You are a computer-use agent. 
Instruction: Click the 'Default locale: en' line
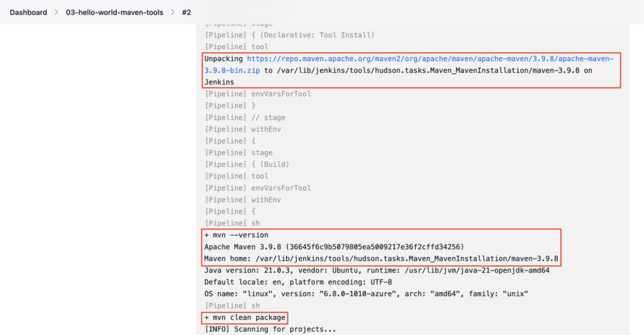tap(297, 282)
